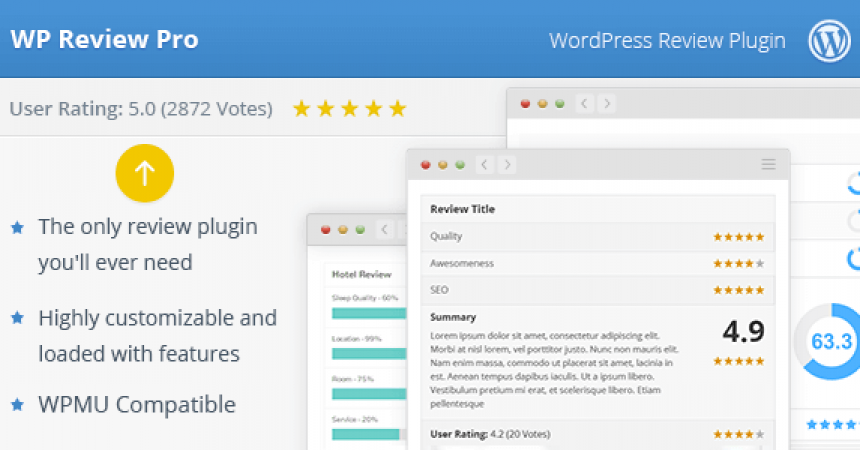
Task: Click the Awesomeness row stars
Action: tap(738, 263)
